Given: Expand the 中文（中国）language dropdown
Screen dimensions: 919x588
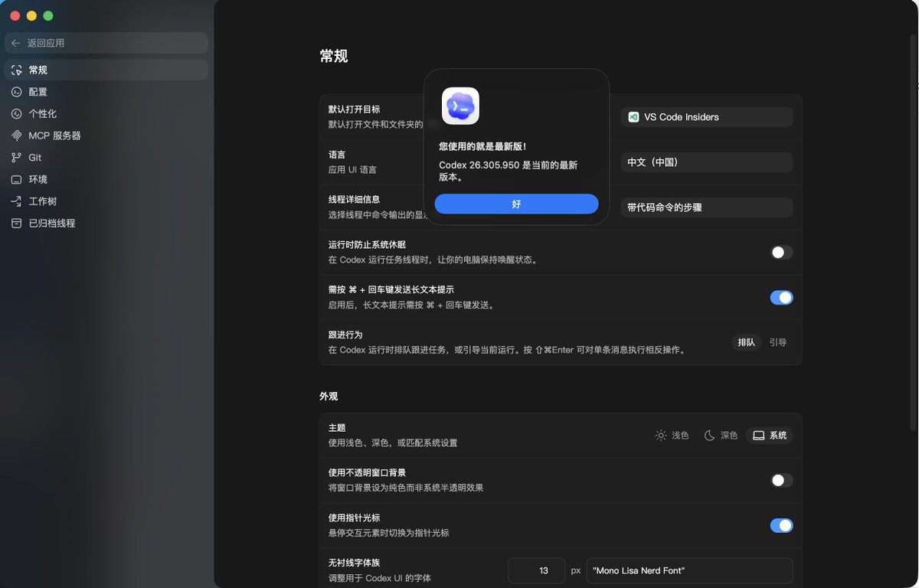Looking at the screenshot, I should coord(706,162).
